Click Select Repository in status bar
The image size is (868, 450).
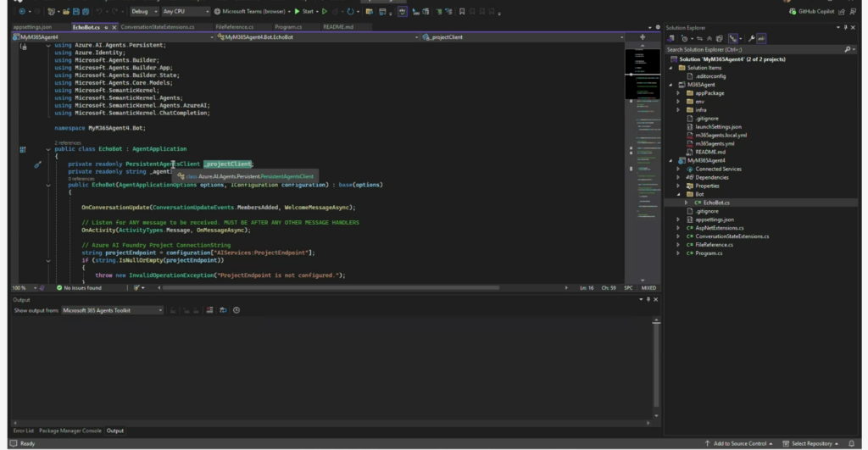tap(810, 444)
